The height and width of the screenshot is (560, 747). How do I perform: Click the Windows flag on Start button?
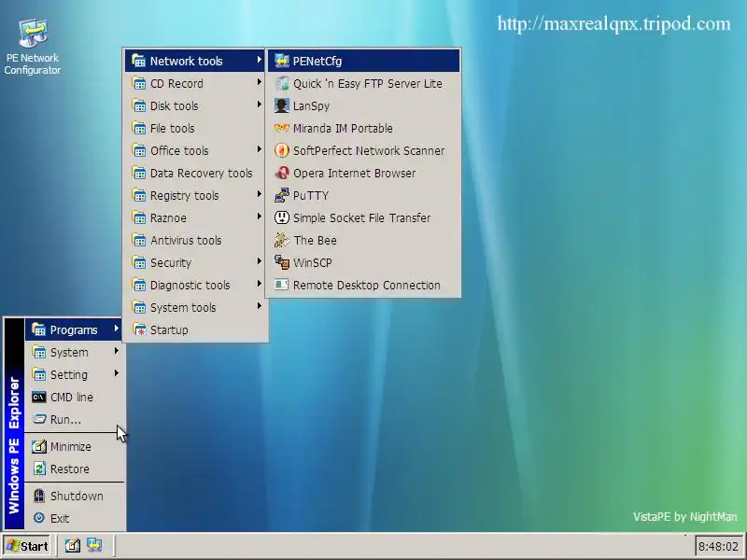pos(12,546)
